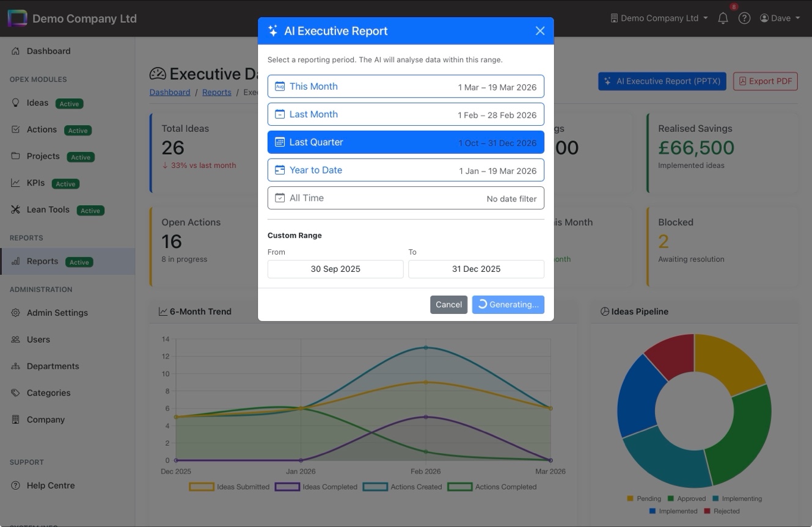Navigate to the Reports breadcrumb link
Image resolution: width=812 pixels, height=527 pixels.
(x=217, y=92)
